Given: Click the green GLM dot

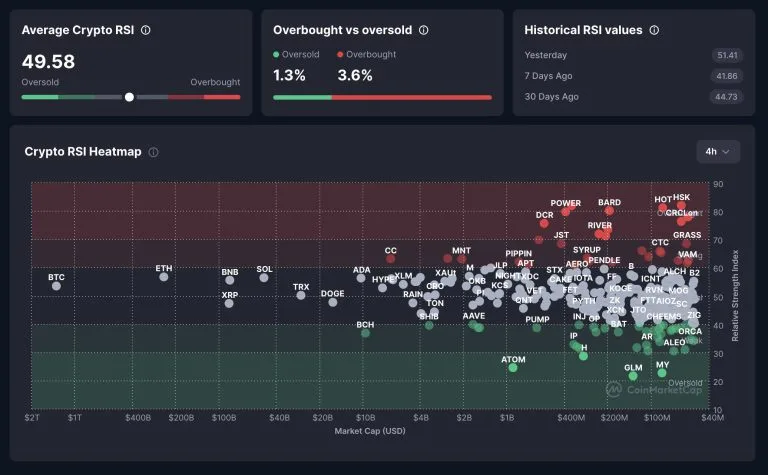Looking at the screenshot, I should tap(633, 376).
